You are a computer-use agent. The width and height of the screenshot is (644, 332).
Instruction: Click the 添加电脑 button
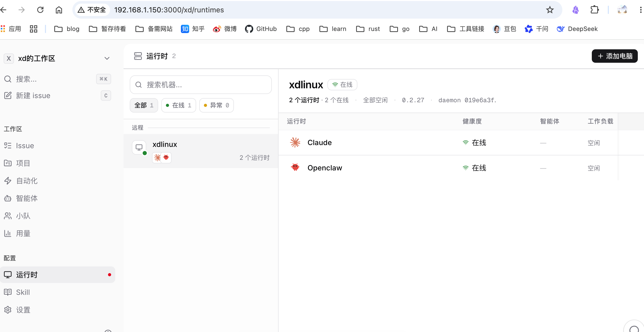pos(615,56)
